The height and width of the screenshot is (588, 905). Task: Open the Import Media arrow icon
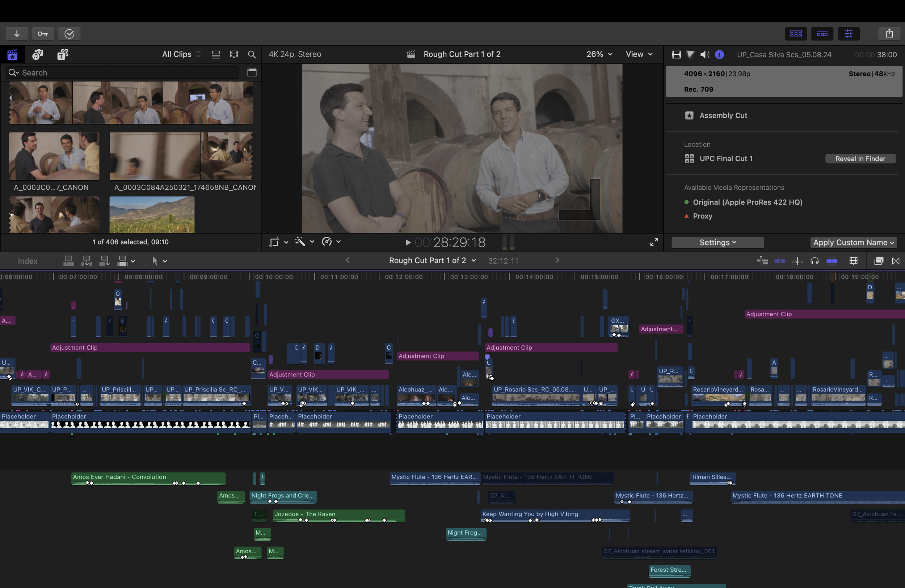17,33
